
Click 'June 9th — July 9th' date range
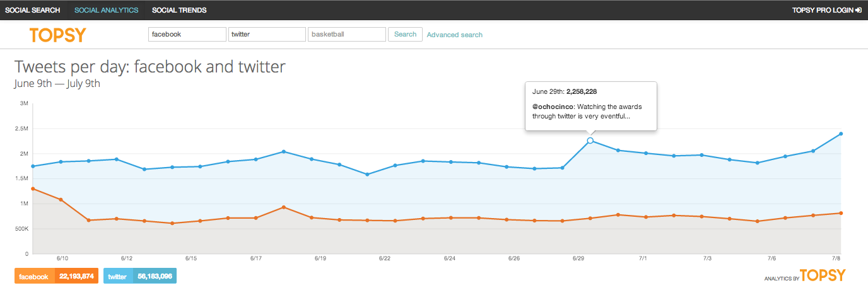[57, 83]
